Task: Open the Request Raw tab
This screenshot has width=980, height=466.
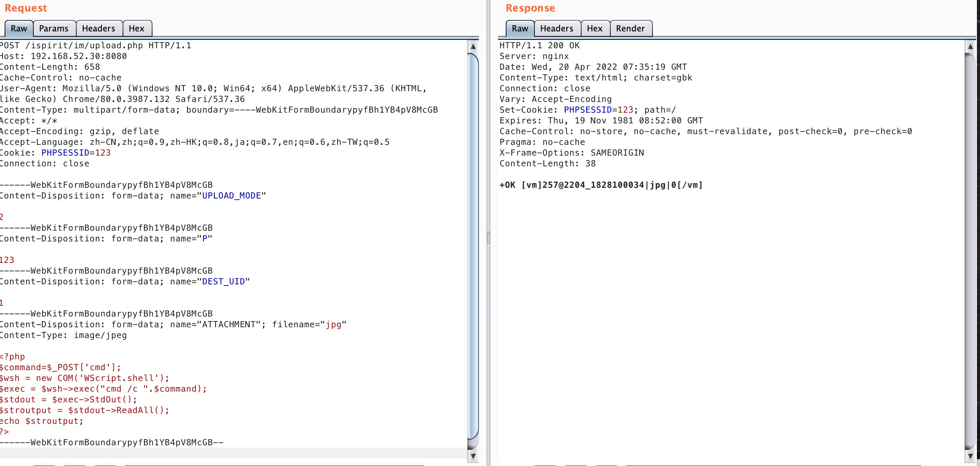Action: click(19, 28)
